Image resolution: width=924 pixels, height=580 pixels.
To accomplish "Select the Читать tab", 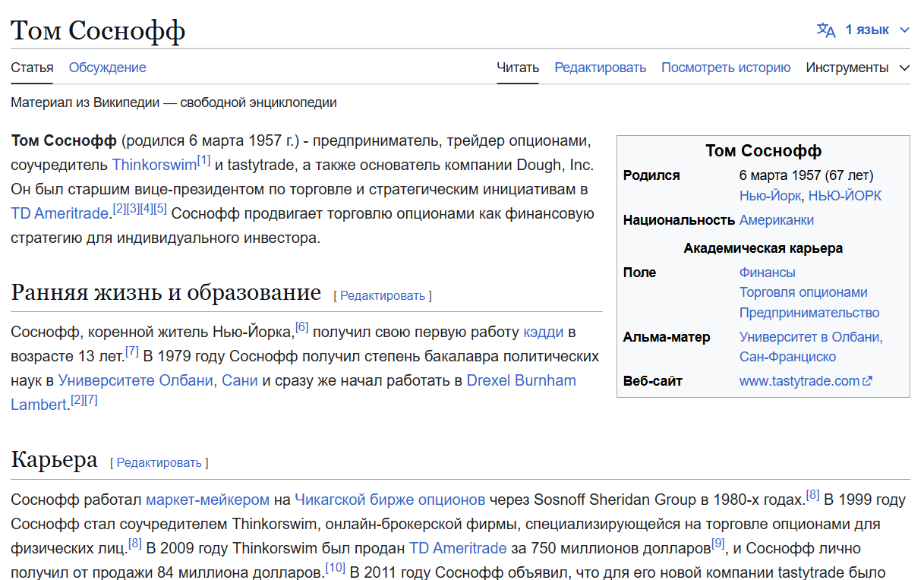I will [x=518, y=68].
